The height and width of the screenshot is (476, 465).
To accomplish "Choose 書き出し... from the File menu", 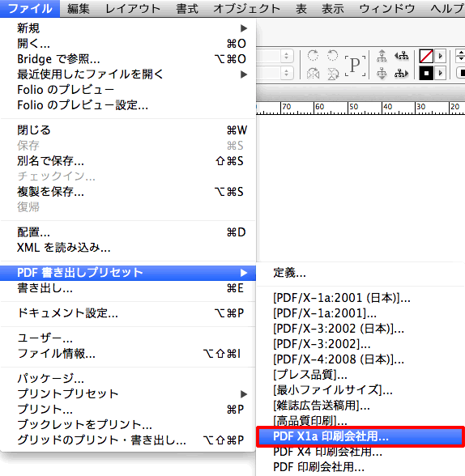I will (x=128, y=288).
